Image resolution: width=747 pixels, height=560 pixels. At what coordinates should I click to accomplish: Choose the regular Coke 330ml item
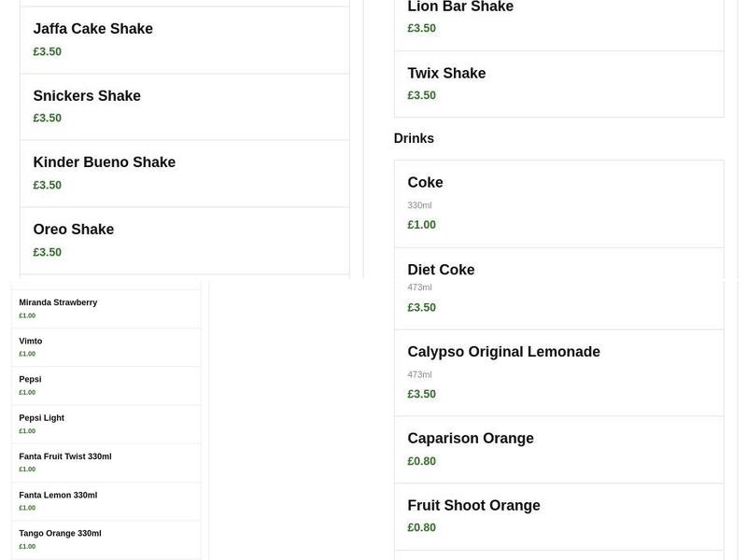tap(558, 203)
